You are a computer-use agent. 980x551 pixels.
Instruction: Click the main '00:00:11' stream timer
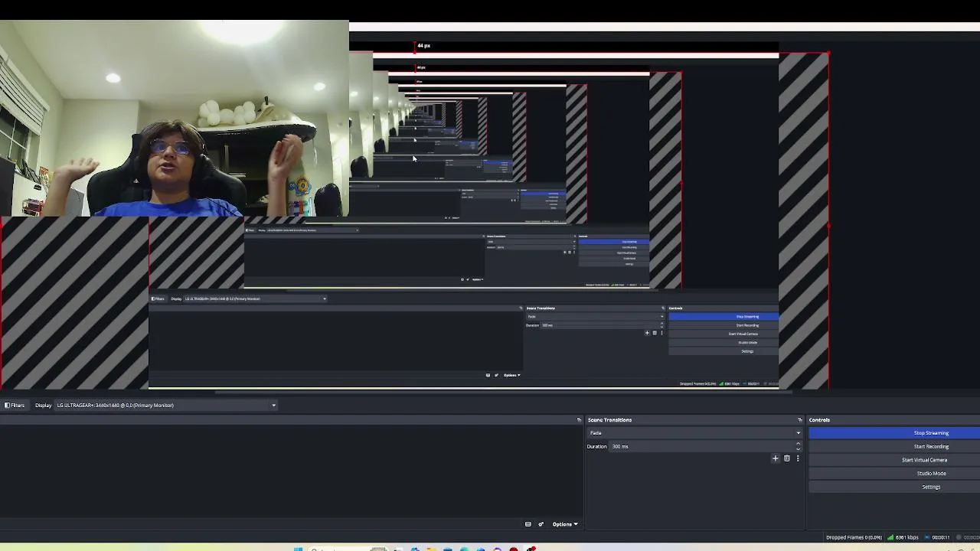[x=941, y=537]
